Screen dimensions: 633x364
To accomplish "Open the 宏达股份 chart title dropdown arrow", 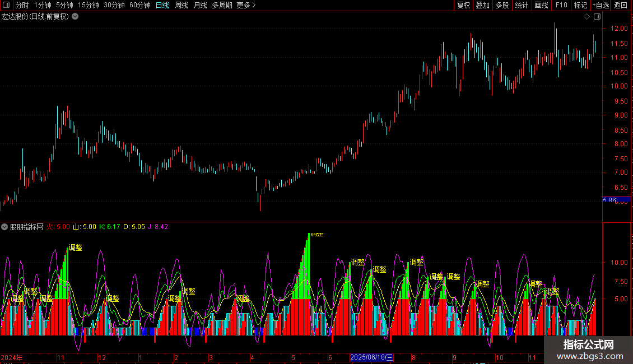I will coord(75,17).
